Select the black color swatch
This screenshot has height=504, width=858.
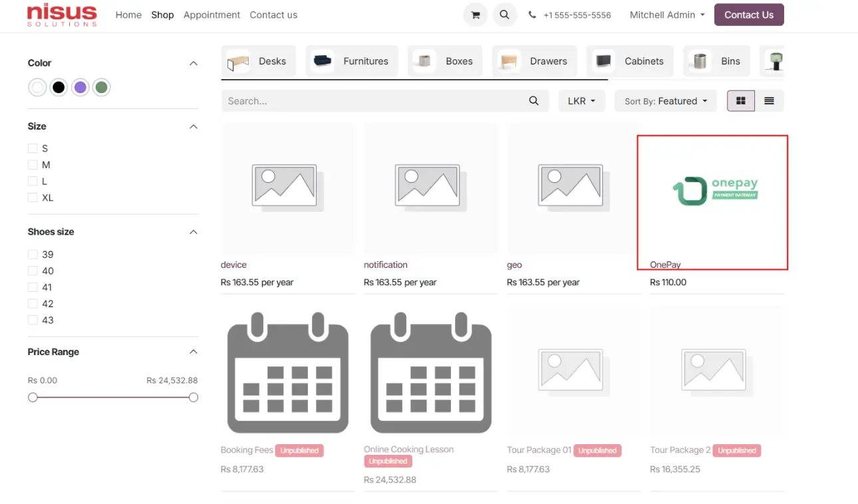click(59, 87)
